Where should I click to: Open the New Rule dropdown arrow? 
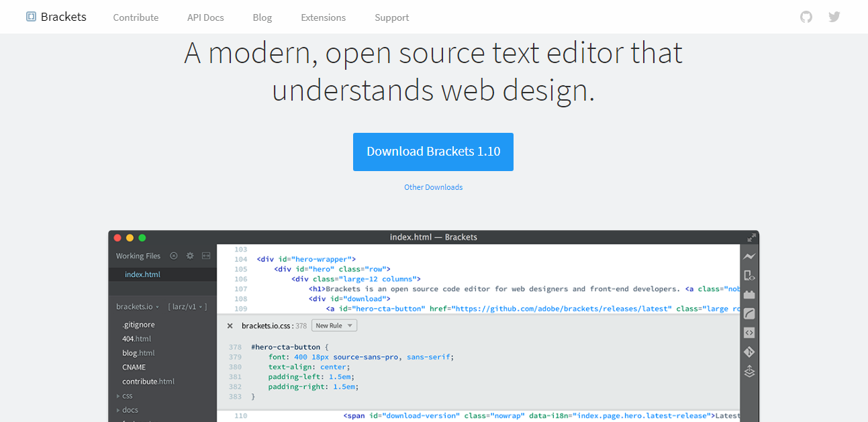click(349, 325)
